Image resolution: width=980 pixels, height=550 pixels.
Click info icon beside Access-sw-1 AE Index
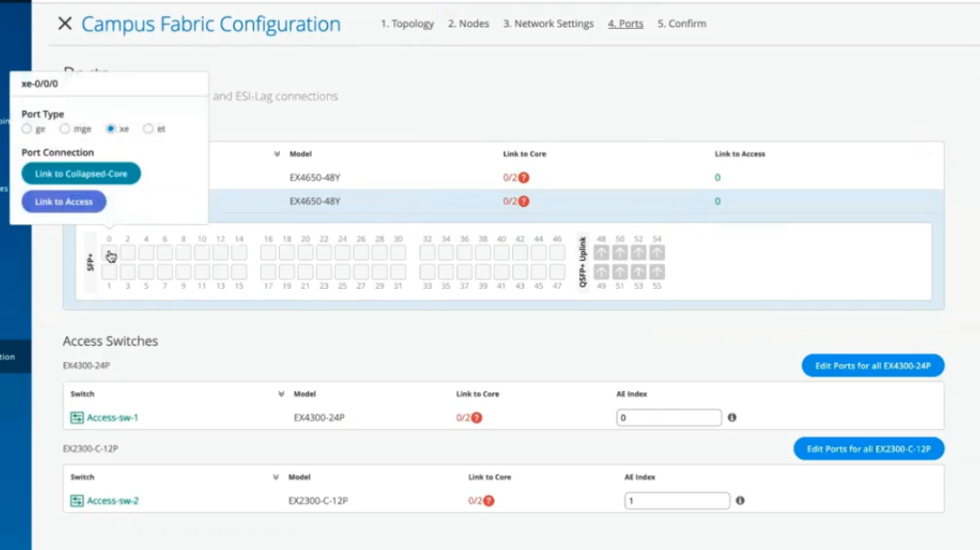tap(732, 417)
